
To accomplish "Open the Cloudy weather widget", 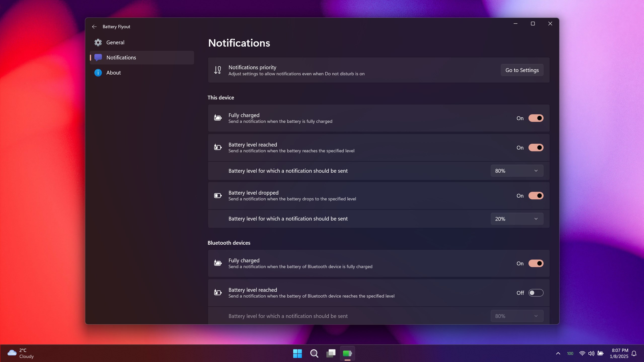I will pos(21,353).
